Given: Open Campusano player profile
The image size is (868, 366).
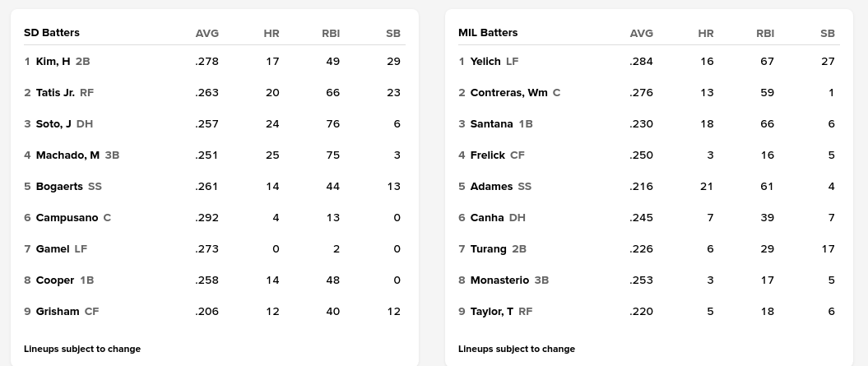Looking at the screenshot, I should 67,218.
